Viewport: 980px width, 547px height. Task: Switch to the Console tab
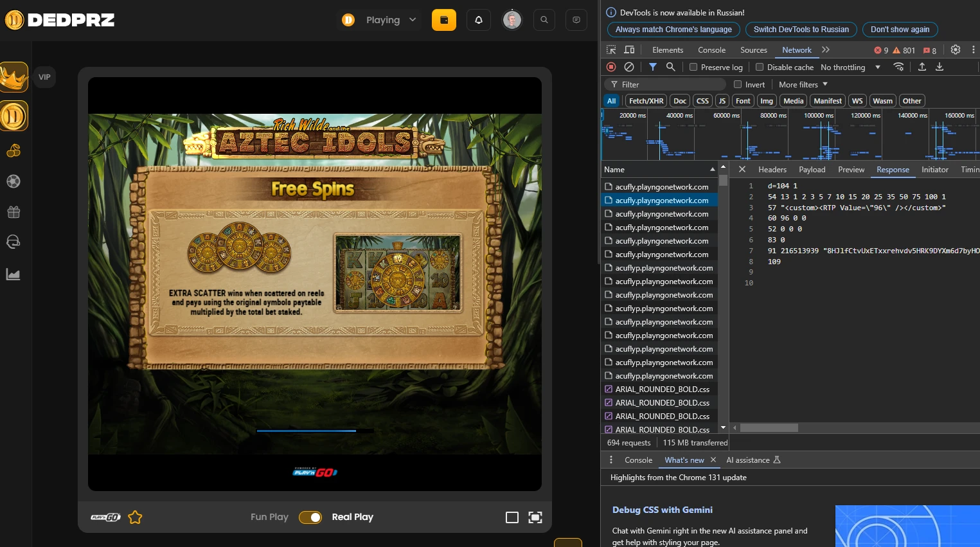712,49
